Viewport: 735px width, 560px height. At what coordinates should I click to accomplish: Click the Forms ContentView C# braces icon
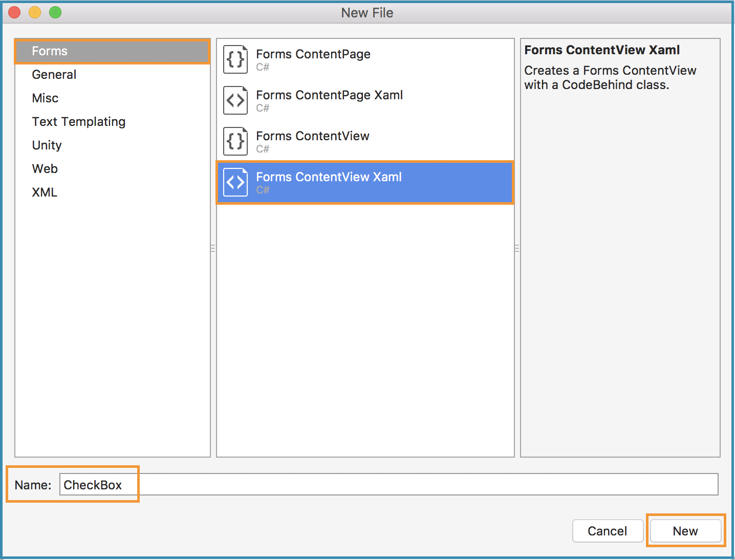tap(235, 141)
